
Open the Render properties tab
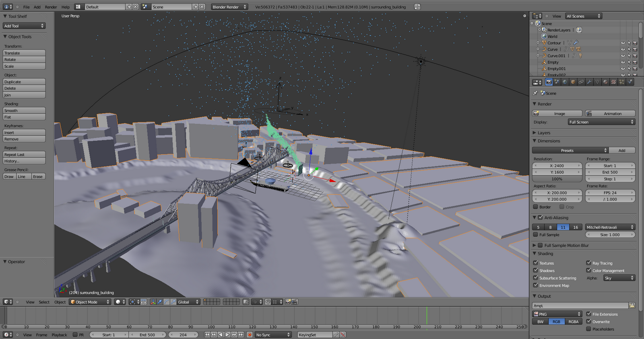click(x=549, y=82)
